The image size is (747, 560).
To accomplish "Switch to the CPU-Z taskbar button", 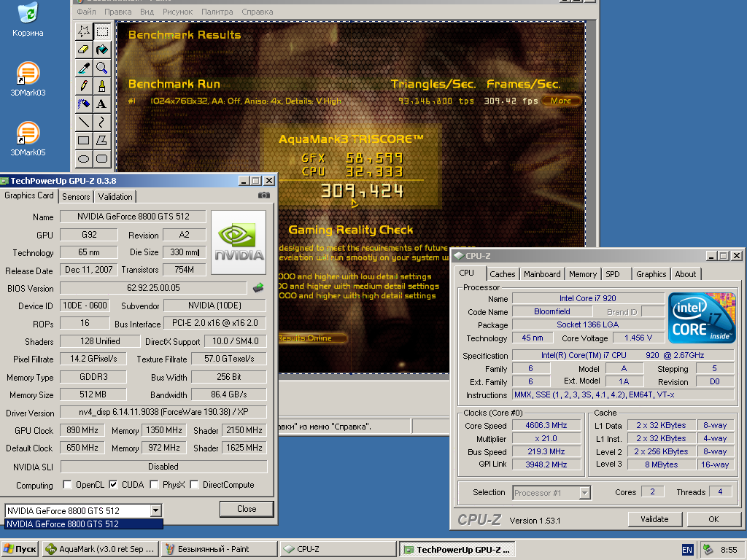I will (x=338, y=550).
